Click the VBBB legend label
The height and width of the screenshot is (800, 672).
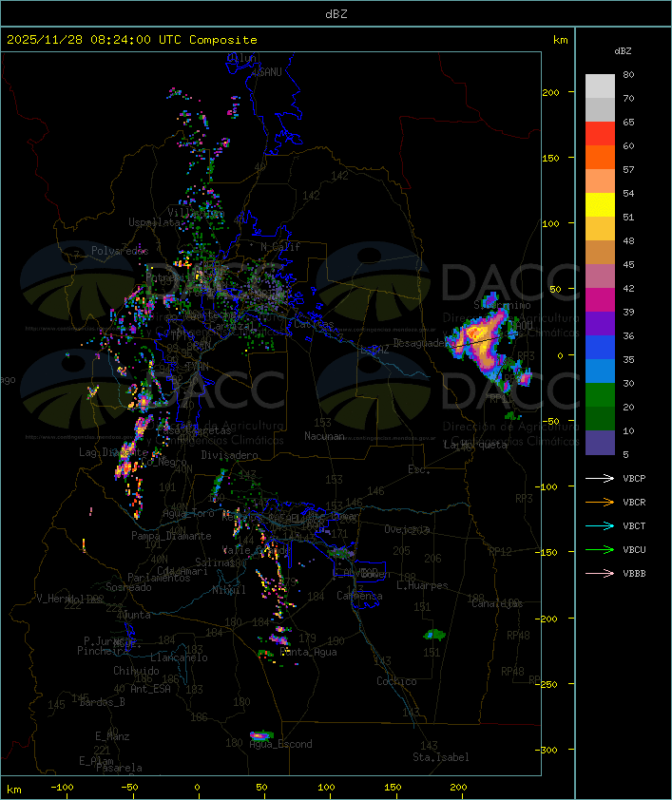pos(634,574)
